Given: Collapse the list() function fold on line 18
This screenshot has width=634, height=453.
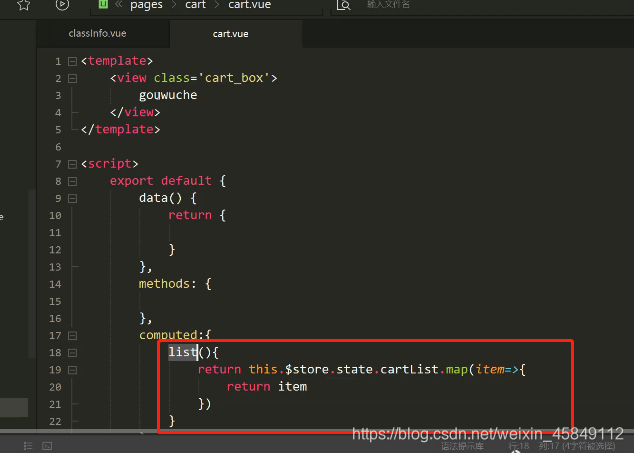Looking at the screenshot, I should (72, 353).
